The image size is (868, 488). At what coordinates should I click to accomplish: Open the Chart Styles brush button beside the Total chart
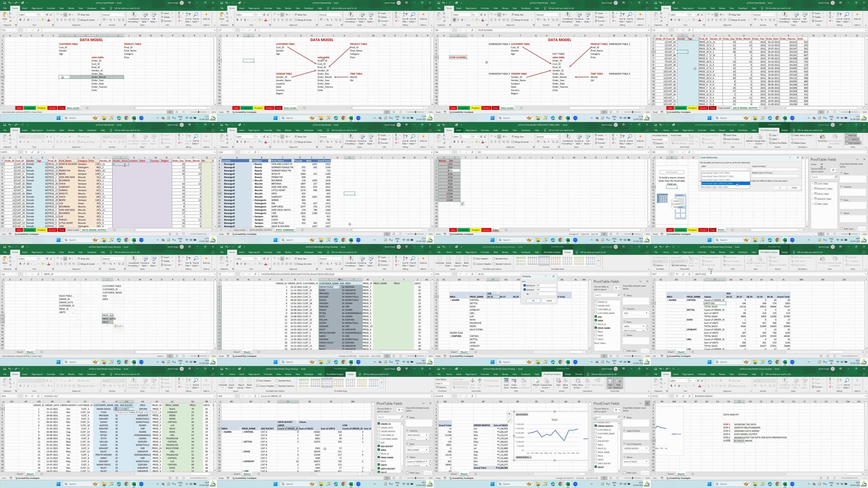coord(509,420)
